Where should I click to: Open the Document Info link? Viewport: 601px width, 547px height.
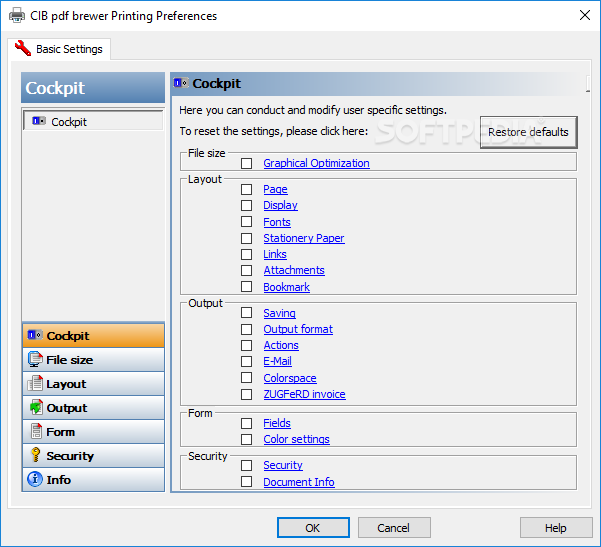pyautogui.click(x=299, y=482)
